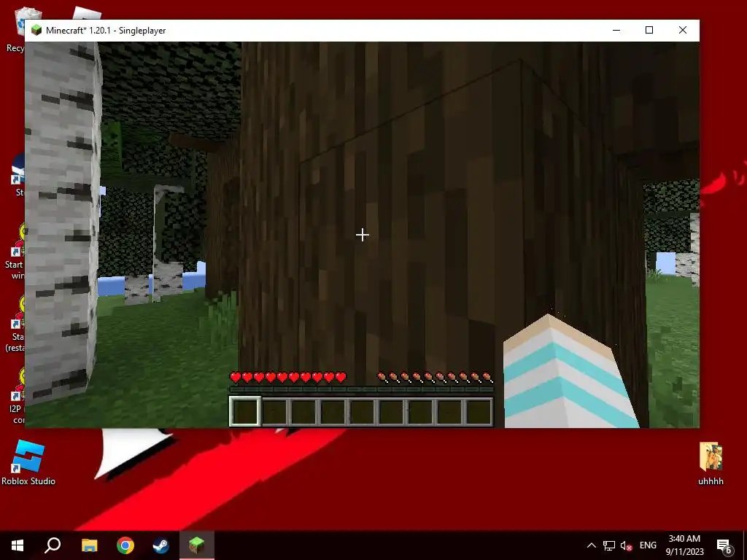The image size is (747, 560).
Task: Select the Roblox Studio desktop shortcut
Action: tap(28, 463)
